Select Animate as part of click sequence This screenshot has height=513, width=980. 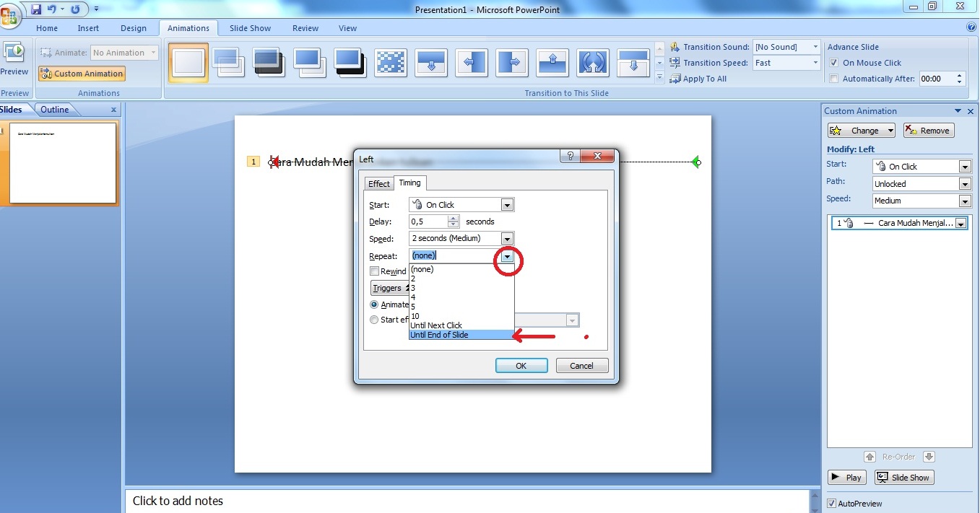pos(373,304)
